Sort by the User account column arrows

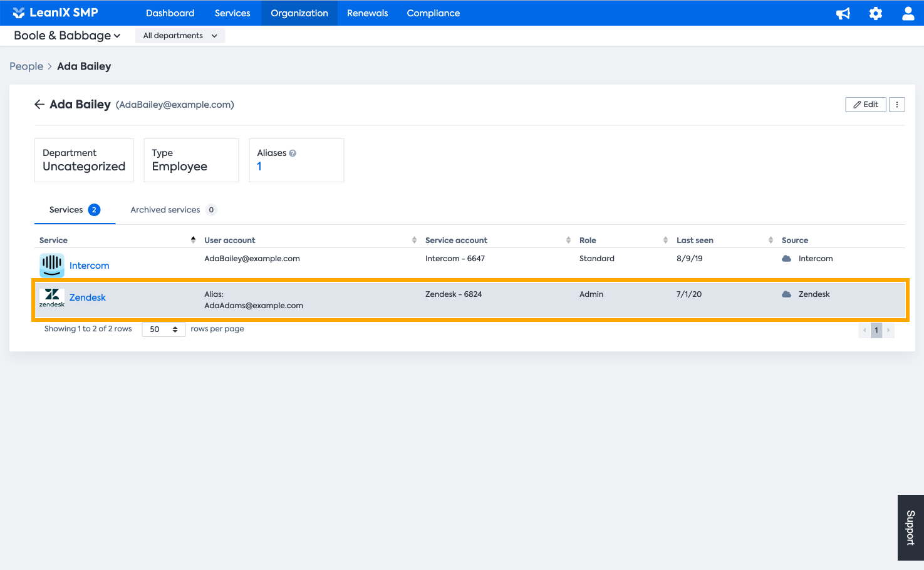pos(414,240)
